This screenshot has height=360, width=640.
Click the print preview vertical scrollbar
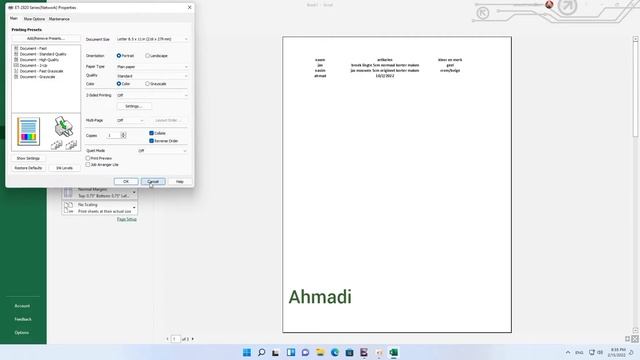click(636, 184)
